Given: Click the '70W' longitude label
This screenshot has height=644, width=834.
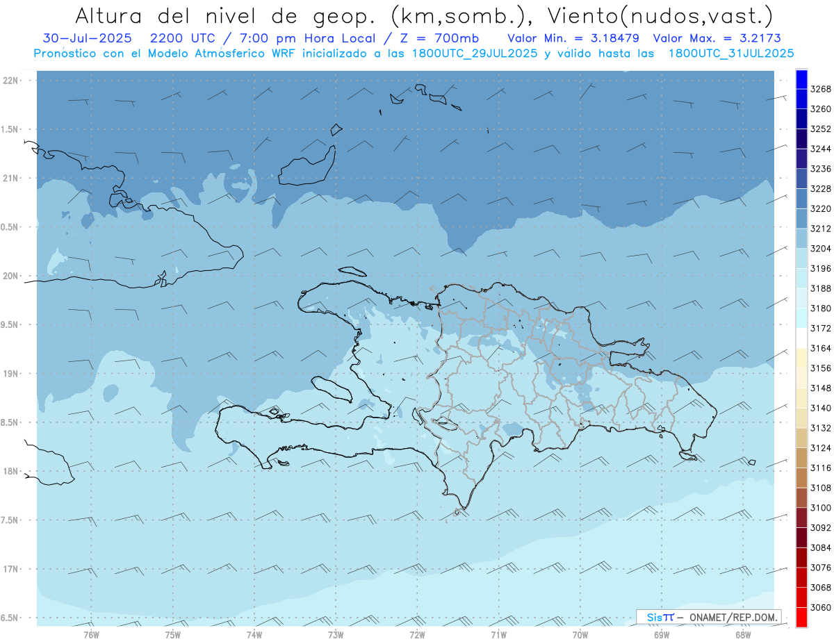Looking at the screenshot, I should [580, 635].
